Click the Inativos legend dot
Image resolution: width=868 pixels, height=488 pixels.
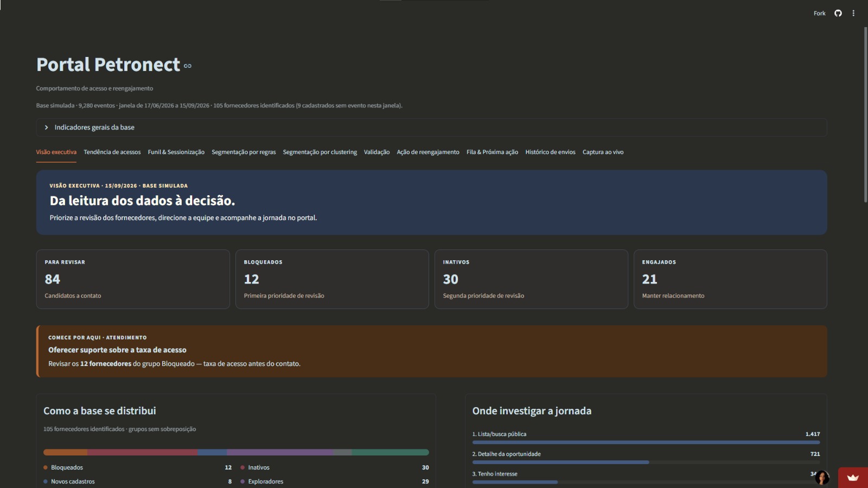pyautogui.click(x=242, y=467)
